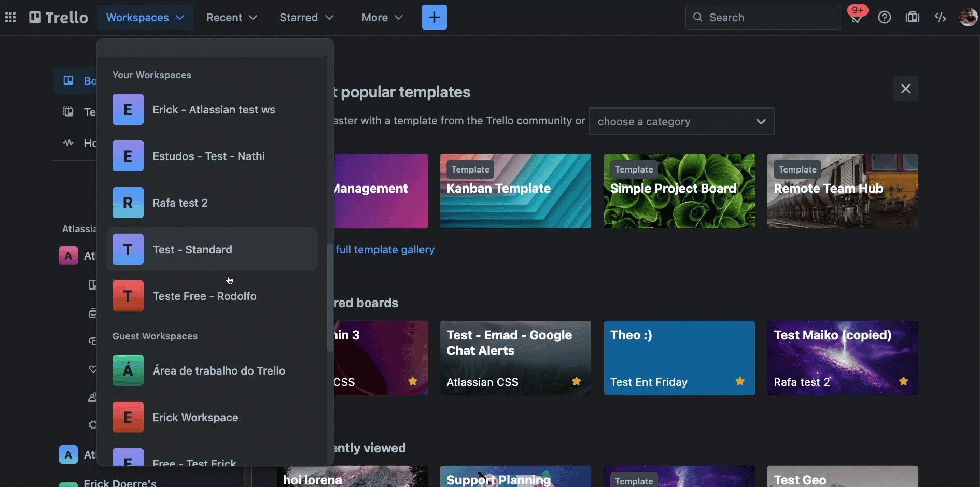Open the help question mark icon
This screenshot has height=487, width=980.
(x=885, y=18)
